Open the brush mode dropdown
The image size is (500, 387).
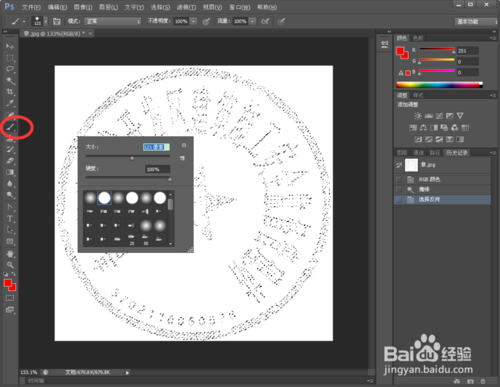(113, 21)
